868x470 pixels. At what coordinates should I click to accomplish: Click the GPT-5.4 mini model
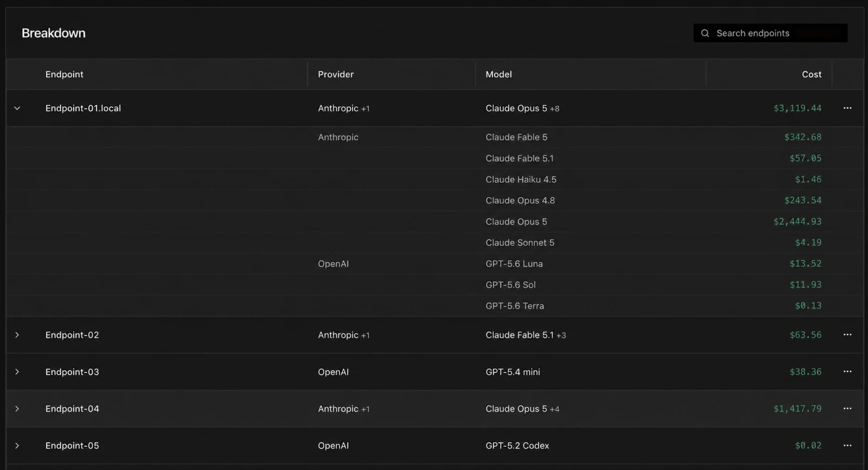513,372
